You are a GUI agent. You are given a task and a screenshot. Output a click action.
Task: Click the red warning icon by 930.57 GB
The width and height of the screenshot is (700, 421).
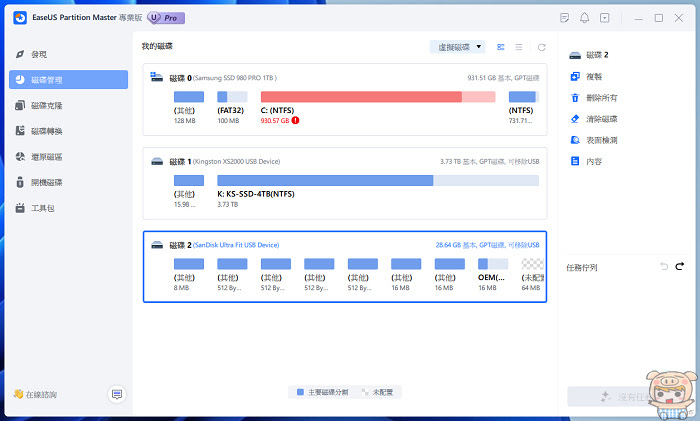pos(296,121)
